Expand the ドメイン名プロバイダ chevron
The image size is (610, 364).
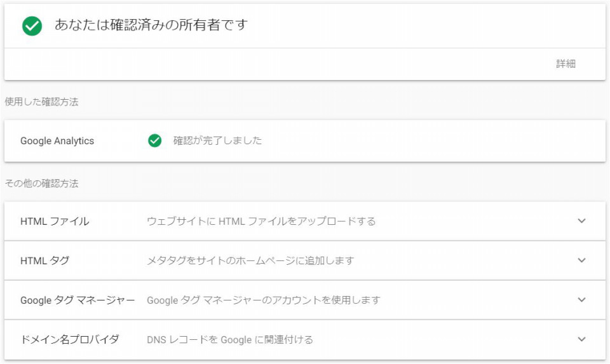coord(581,339)
